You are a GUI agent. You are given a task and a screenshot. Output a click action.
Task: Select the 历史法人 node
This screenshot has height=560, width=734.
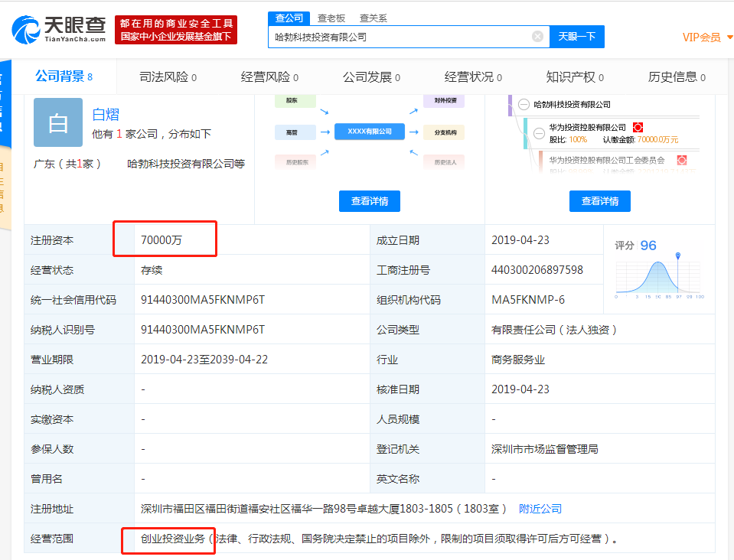click(445, 162)
